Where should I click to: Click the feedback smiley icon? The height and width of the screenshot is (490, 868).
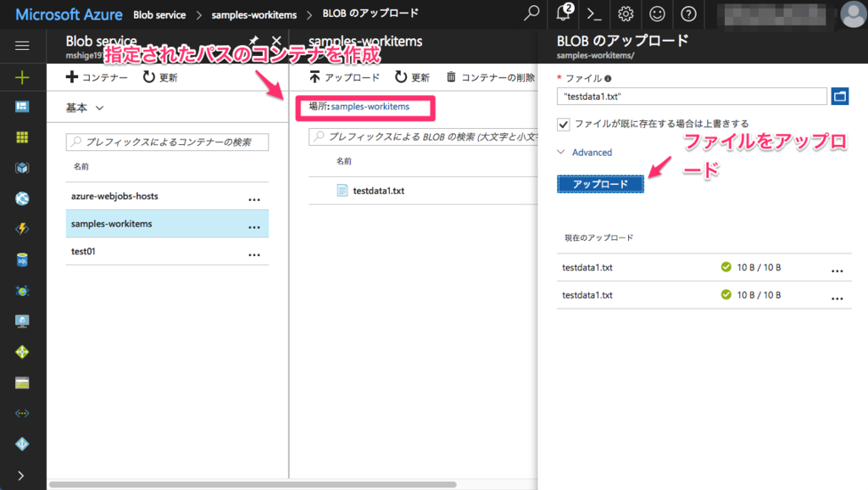click(x=655, y=14)
